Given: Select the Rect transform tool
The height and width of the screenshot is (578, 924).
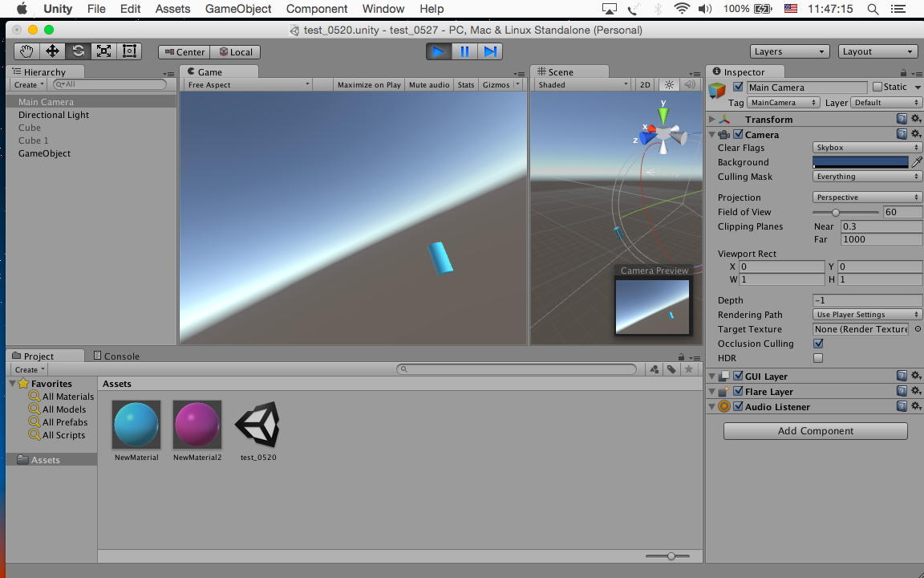Looking at the screenshot, I should pos(129,51).
